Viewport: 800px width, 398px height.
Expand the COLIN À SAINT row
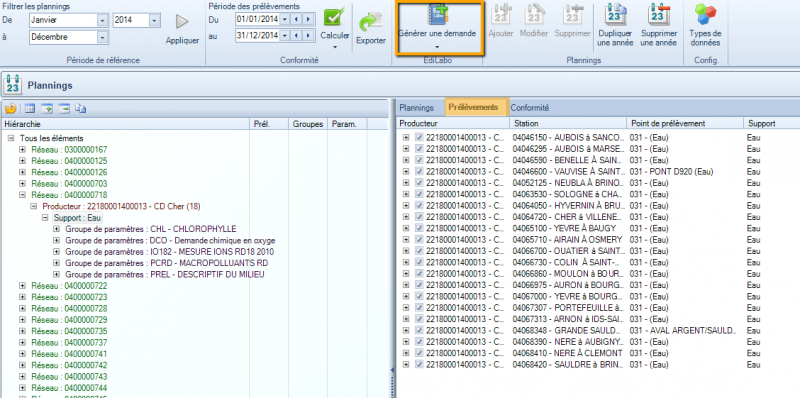coord(406,262)
